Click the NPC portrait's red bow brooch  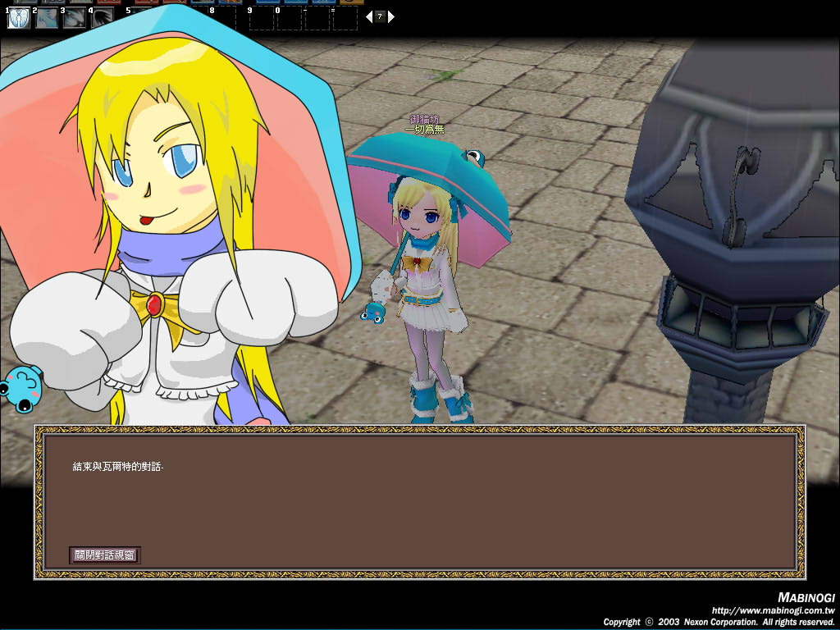(x=154, y=305)
